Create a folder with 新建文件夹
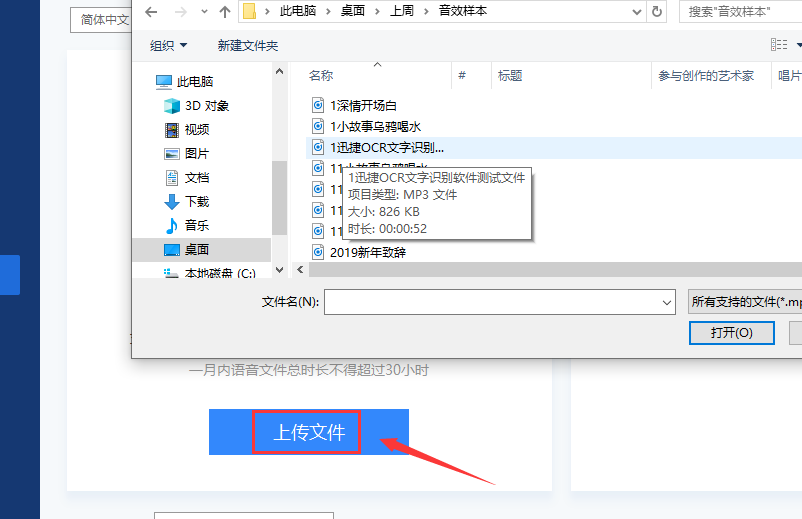The width and height of the screenshot is (802, 519). [248, 46]
